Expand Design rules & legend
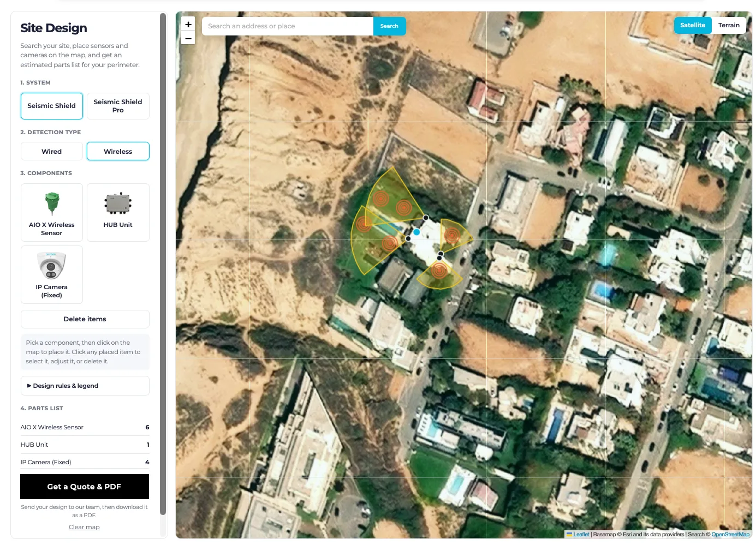This screenshot has width=756, height=545. pyautogui.click(x=85, y=386)
